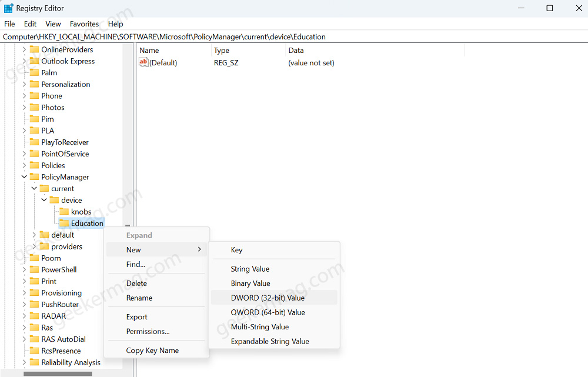The image size is (588, 377).
Task: Open Permissions... from the context menu
Action: tap(157, 332)
